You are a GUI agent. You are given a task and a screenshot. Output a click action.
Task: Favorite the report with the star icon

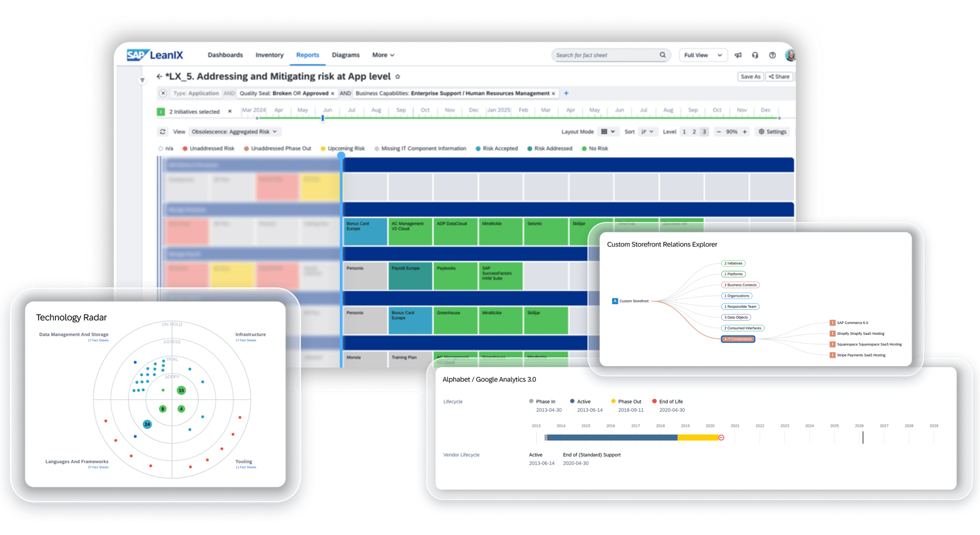398,77
